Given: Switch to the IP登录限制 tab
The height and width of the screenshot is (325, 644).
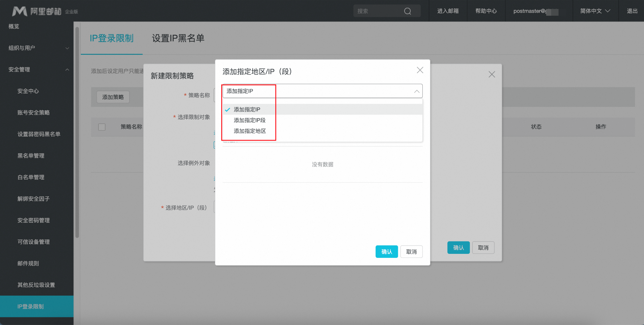Looking at the screenshot, I should click(x=112, y=38).
